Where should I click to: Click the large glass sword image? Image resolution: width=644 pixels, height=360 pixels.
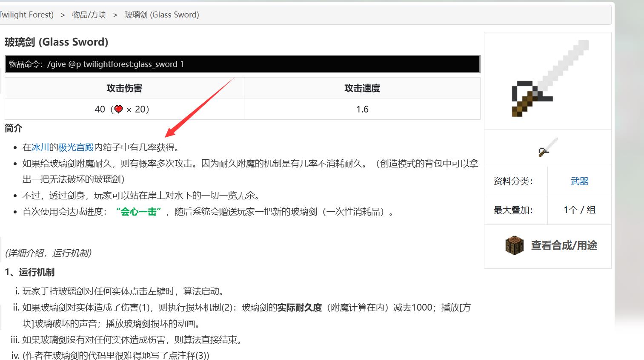pyautogui.click(x=550, y=78)
